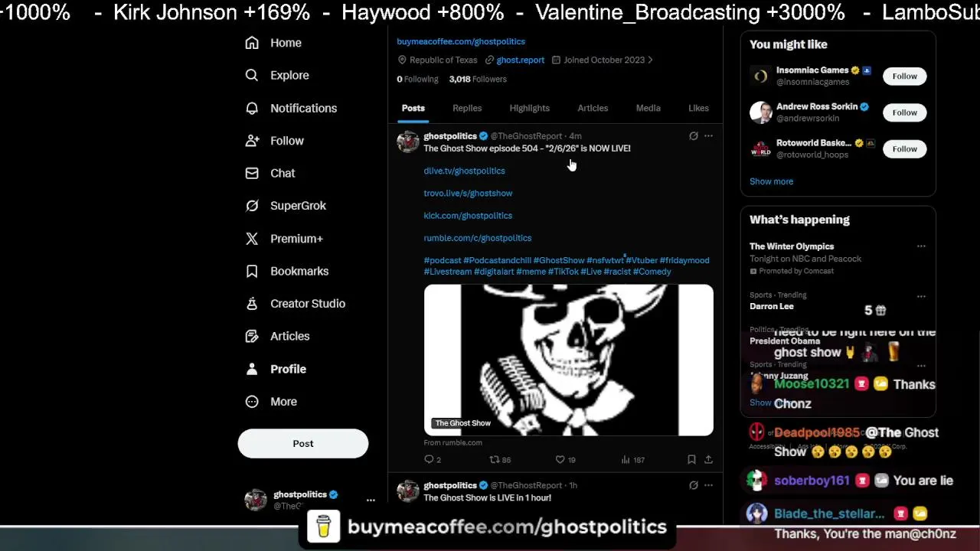Open dlive.tv/ghostpolitics link
The width and height of the screenshot is (980, 551).
tap(464, 171)
